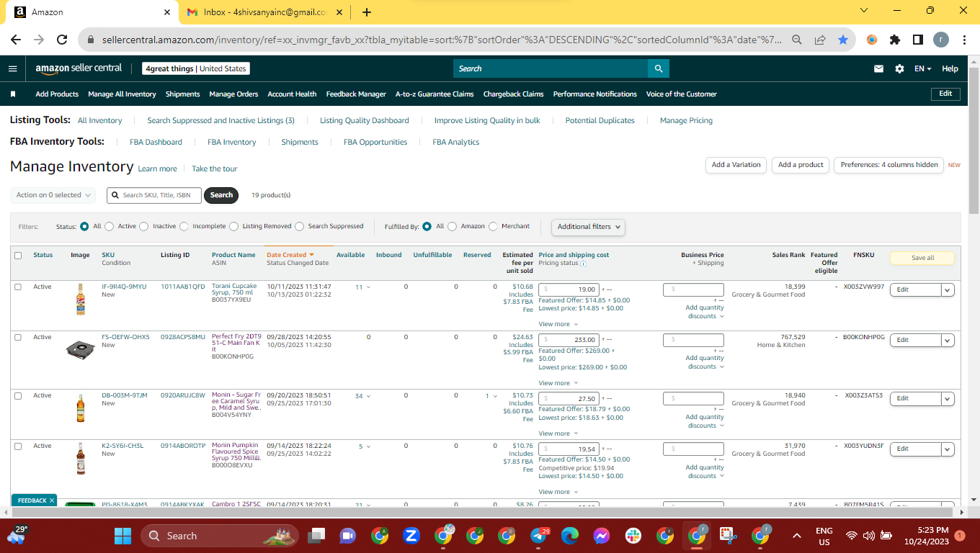Sort by the Date Created column header

click(x=290, y=255)
